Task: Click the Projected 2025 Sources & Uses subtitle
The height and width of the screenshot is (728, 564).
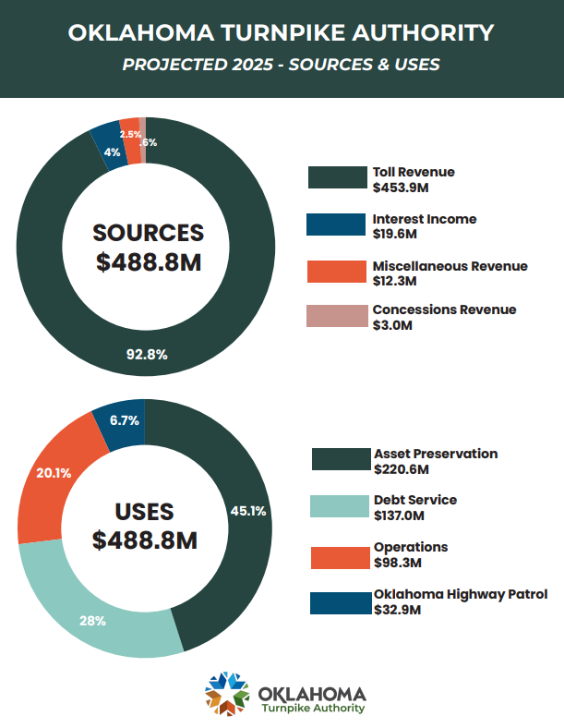Action: coord(281,65)
